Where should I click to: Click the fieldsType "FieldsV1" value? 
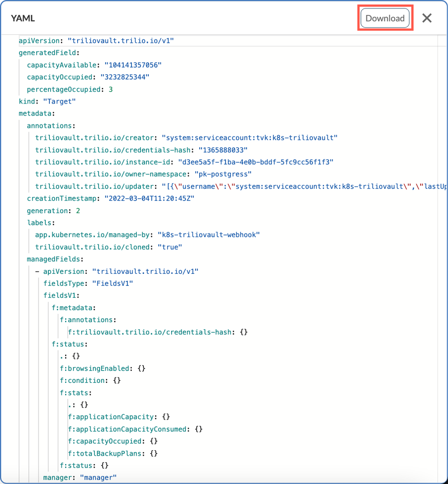point(112,284)
